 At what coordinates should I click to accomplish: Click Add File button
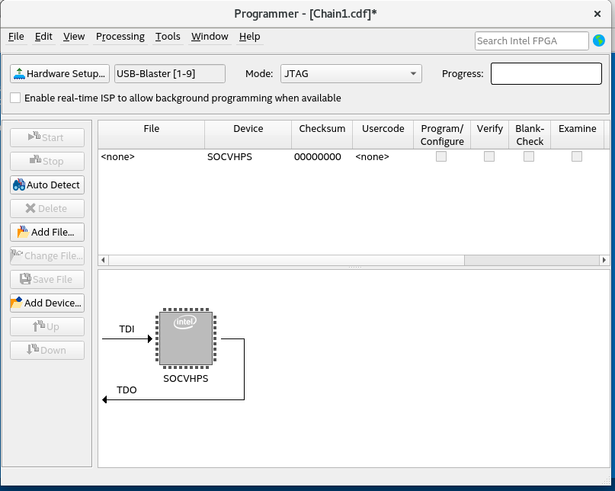pyautogui.click(x=47, y=232)
